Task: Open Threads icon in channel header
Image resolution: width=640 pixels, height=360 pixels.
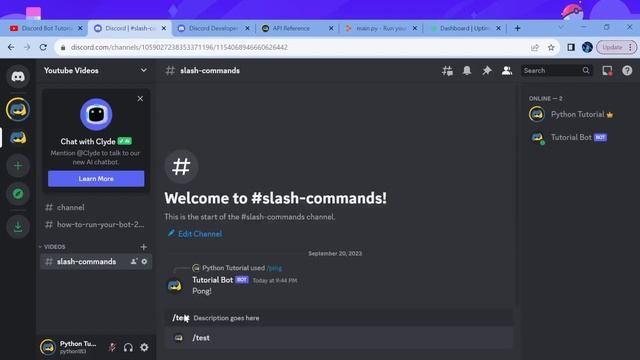Action: tap(447, 71)
